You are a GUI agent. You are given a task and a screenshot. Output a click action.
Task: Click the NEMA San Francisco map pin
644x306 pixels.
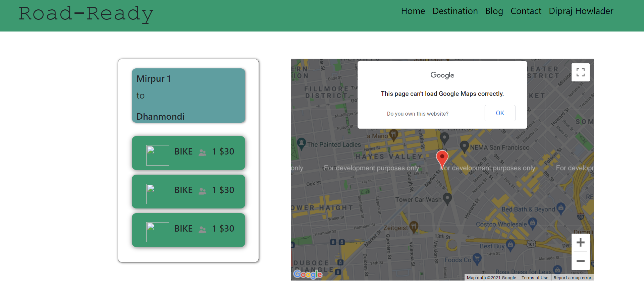pyautogui.click(x=465, y=145)
